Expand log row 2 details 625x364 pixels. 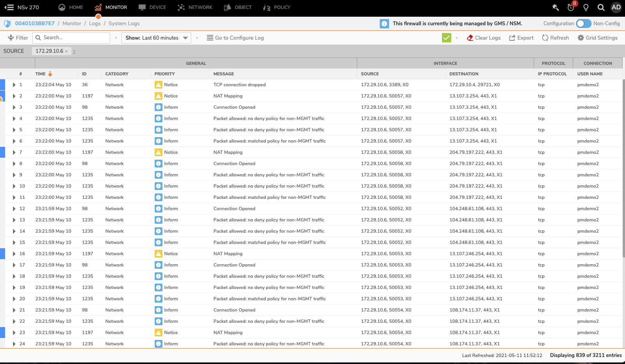(14, 96)
